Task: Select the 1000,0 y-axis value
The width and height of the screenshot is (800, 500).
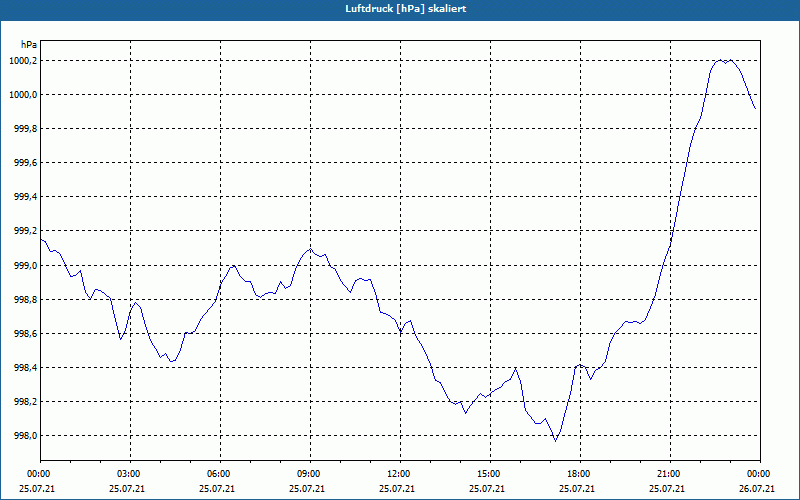Action: click(23, 95)
